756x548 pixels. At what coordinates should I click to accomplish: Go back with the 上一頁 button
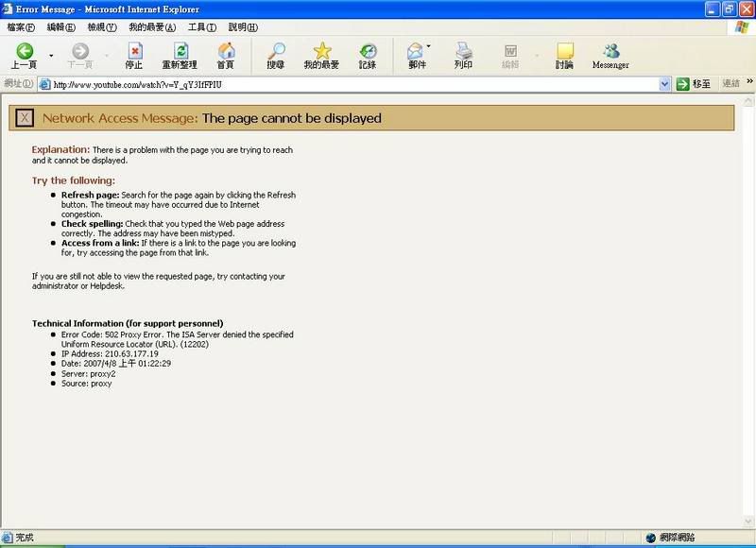click(x=25, y=56)
